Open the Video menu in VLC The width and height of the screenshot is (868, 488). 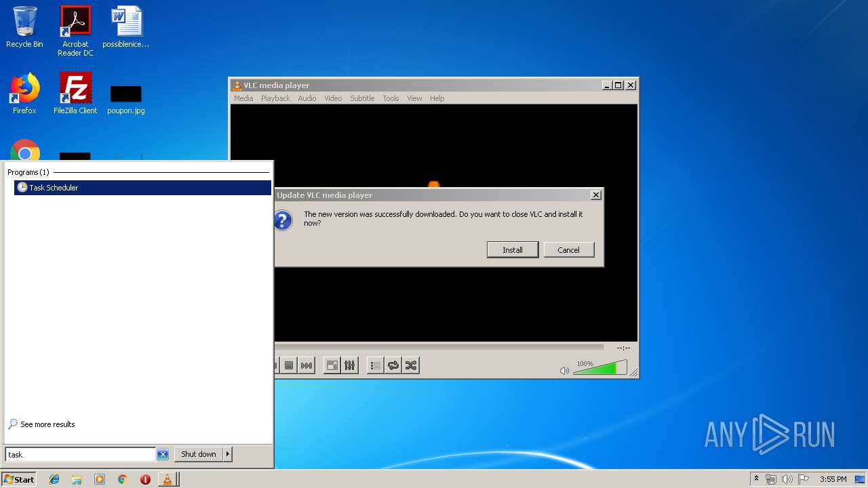(x=333, y=98)
